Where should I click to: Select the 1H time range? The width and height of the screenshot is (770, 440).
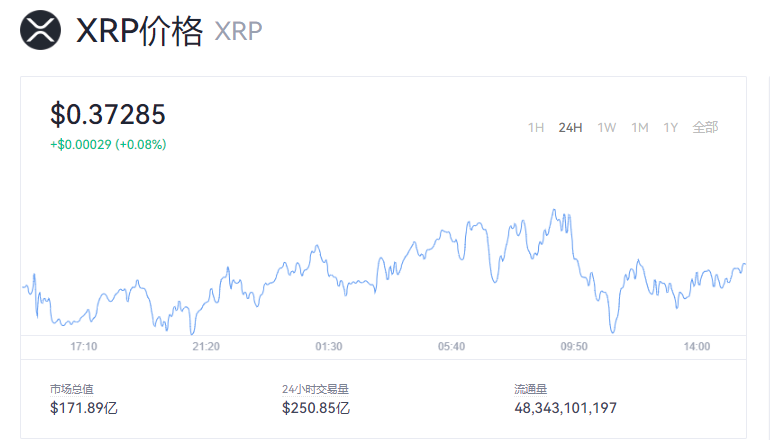(x=536, y=128)
